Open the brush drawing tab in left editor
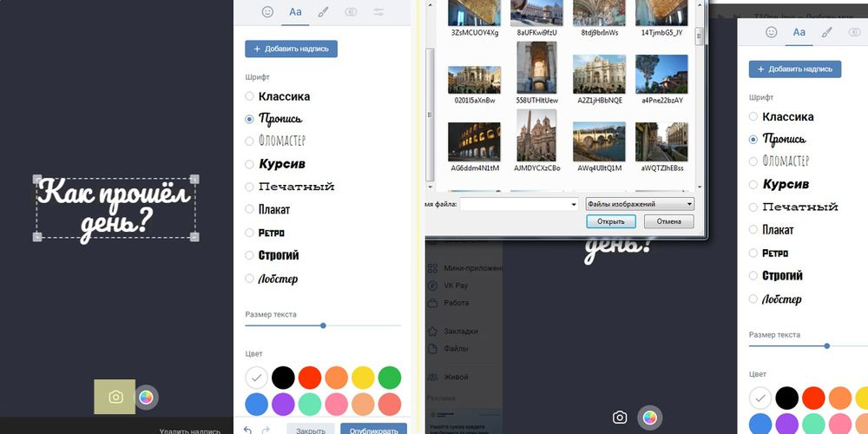This screenshot has width=868, height=434. 323,12
